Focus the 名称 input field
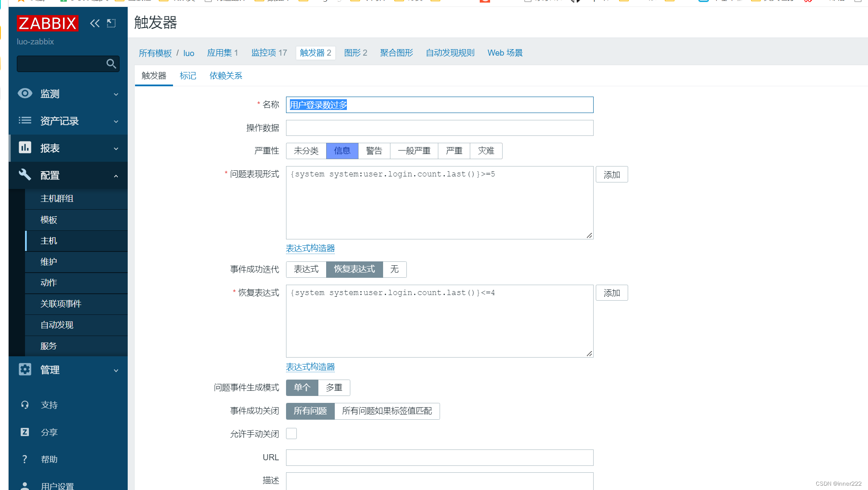The image size is (868, 490). pyautogui.click(x=440, y=105)
